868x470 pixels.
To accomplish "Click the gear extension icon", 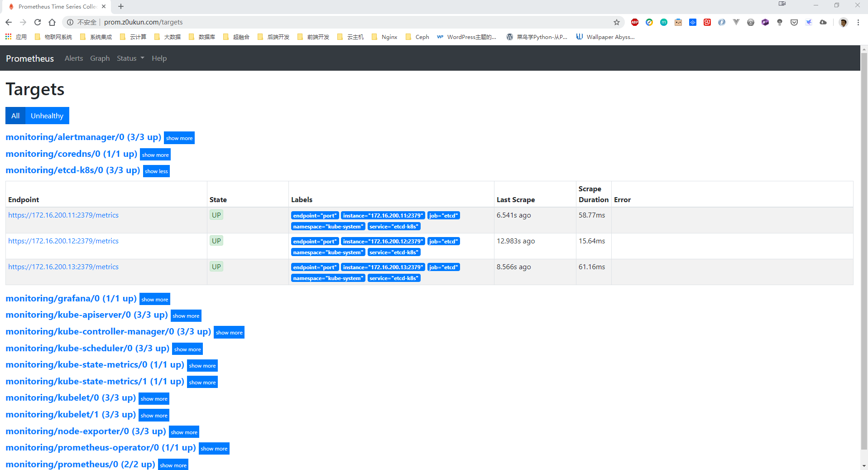I will tap(751, 22).
